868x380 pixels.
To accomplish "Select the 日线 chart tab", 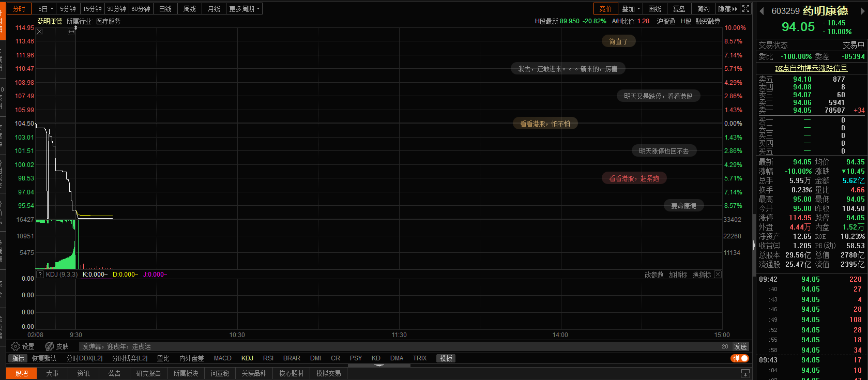I will [x=165, y=9].
